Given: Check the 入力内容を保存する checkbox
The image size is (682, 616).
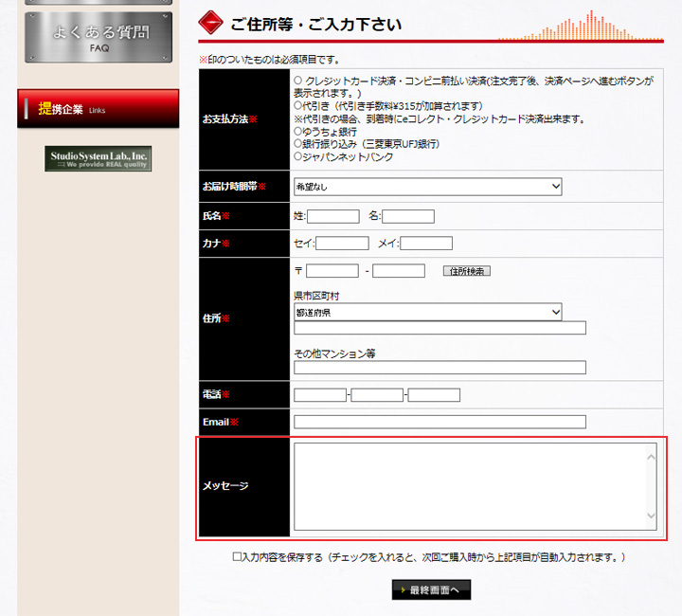Looking at the screenshot, I should tap(237, 557).
